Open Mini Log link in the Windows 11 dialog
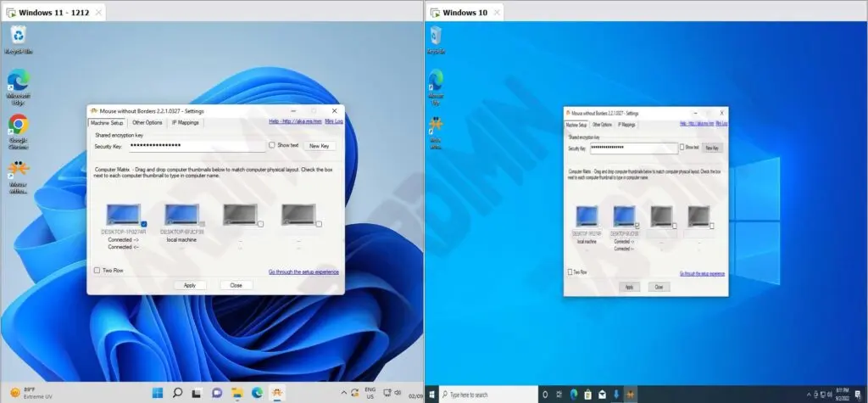 (334, 121)
